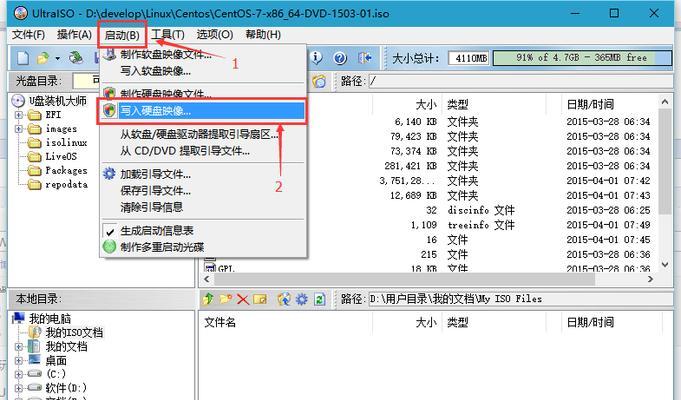Click the 桌面 desktop icon

[35, 360]
